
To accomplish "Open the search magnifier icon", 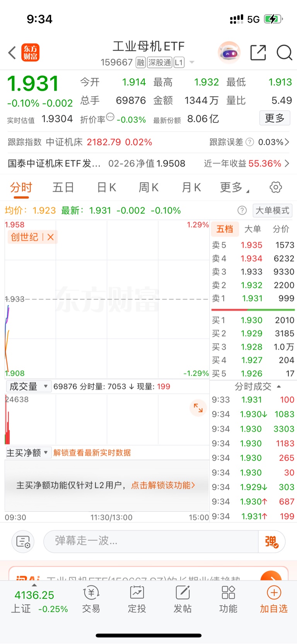I will pos(284,53).
